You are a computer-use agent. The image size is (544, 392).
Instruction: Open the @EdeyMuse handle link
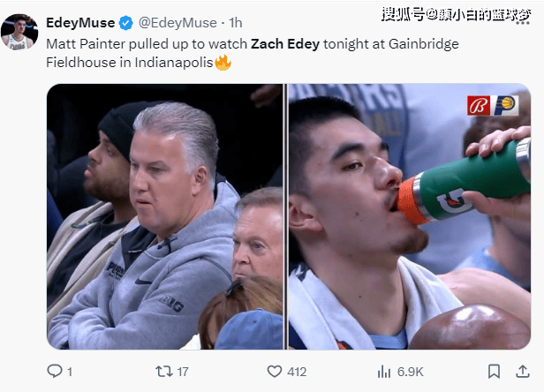[178, 23]
